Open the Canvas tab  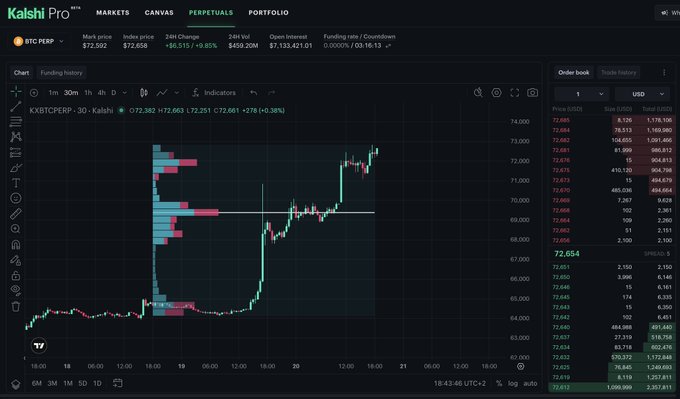[x=159, y=13]
